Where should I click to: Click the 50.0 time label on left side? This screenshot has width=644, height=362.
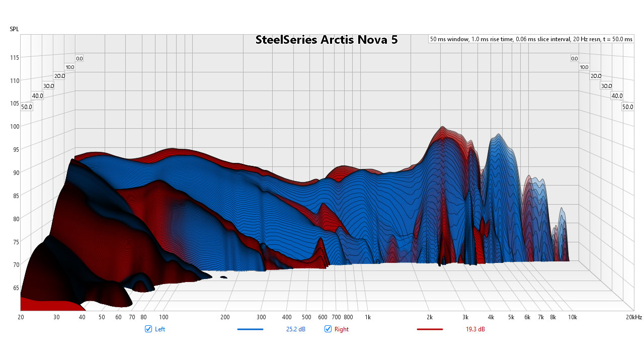pos(27,107)
